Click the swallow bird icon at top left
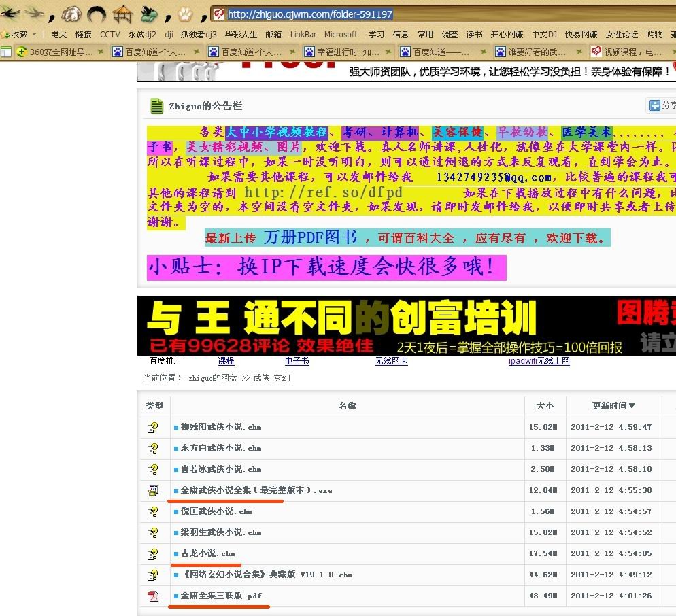Screen dimensions: 676x616 coord(10,14)
